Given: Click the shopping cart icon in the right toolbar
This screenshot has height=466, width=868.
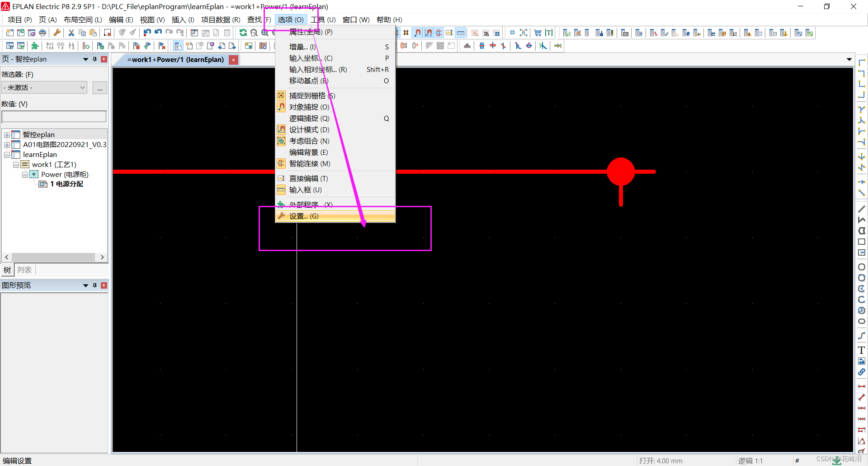Looking at the screenshot, I should pyautogui.click(x=538, y=33).
